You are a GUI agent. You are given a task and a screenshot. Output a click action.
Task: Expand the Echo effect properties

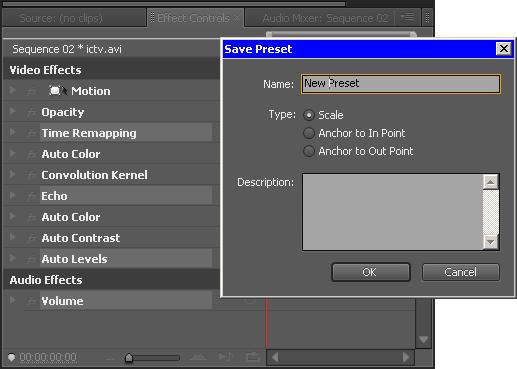click(13, 195)
